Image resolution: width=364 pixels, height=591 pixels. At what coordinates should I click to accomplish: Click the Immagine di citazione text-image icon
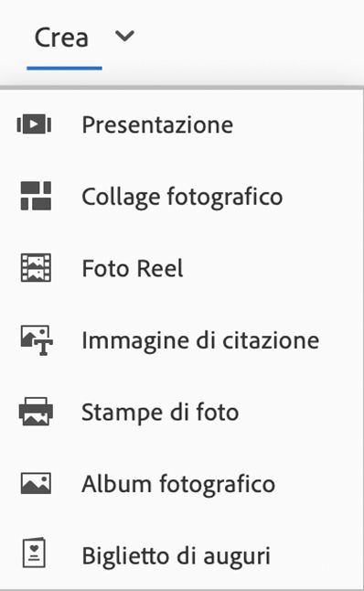coord(37,340)
